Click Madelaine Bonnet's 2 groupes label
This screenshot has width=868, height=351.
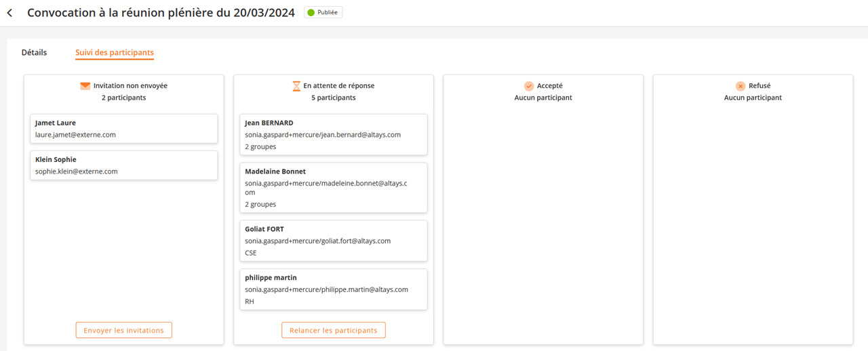click(x=260, y=204)
